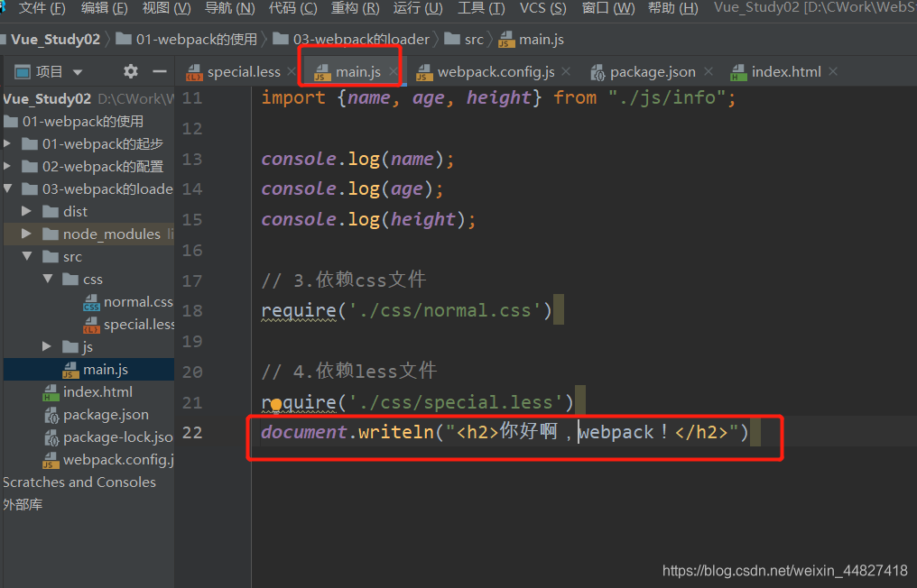Click line number 18 in gutter
This screenshot has width=917, height=588.
tap(192, 310)
